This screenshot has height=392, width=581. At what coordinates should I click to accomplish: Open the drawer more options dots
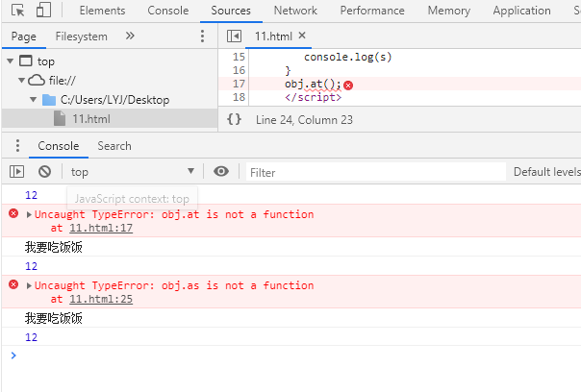[x=17, y=145]
